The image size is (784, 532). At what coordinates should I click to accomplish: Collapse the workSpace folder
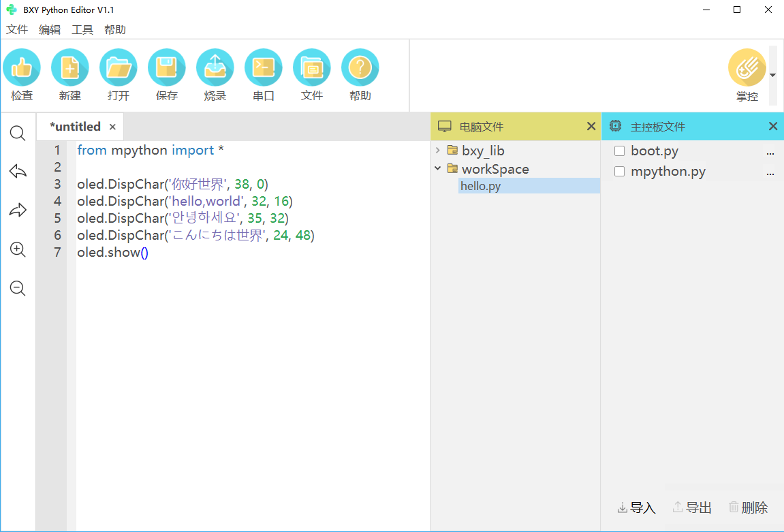pos(437,169)
